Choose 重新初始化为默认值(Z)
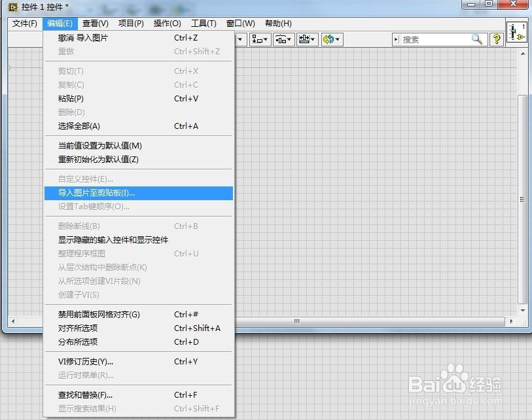This screenshot has width=532, height=420. [139, 160]
